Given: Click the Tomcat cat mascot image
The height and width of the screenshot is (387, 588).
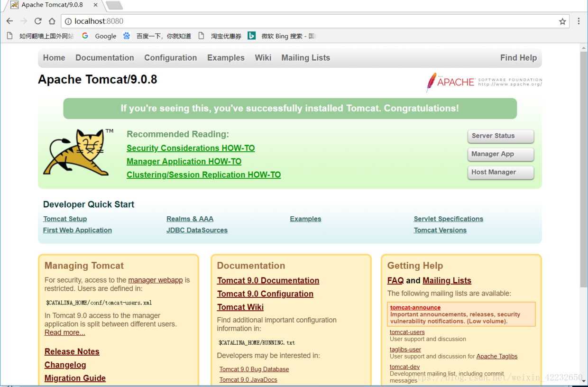Looking at the screenshot, I should 78,152.
